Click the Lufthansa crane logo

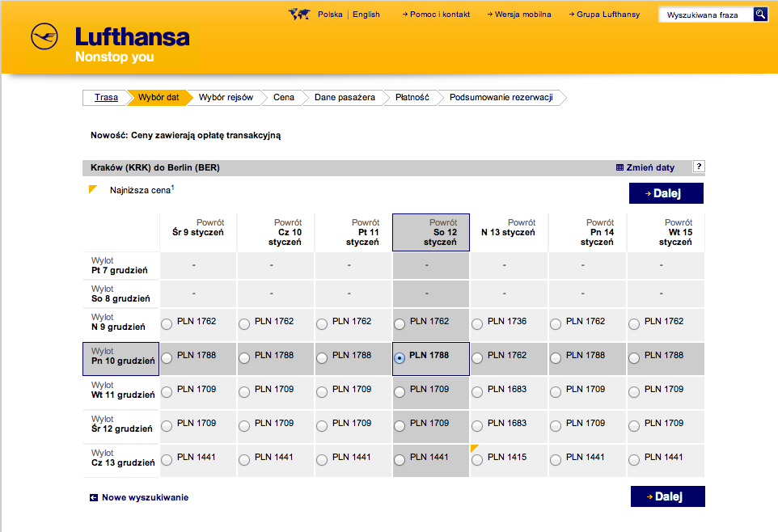(x=44, y=36)
